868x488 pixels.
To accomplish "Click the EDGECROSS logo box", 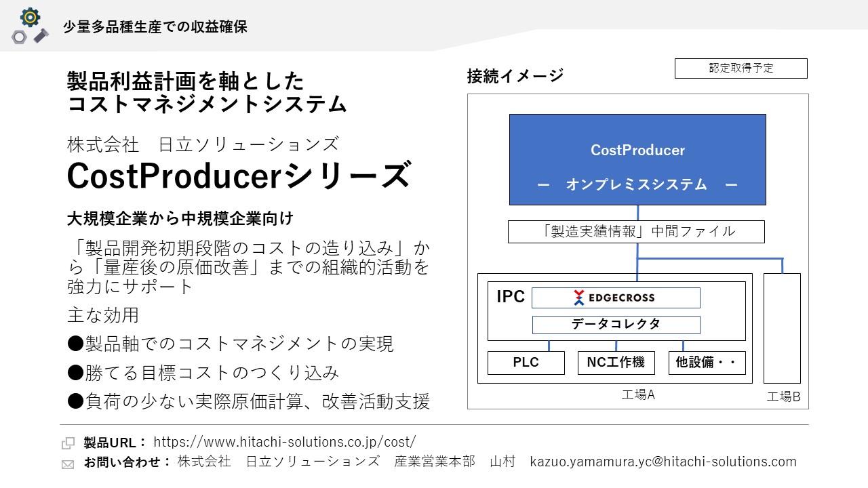I will tap(616, 298).
